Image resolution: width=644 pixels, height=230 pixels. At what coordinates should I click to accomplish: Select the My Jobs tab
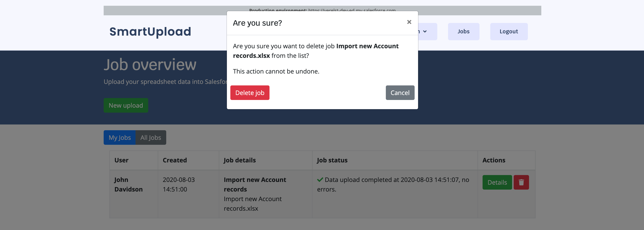pos(120,138)
